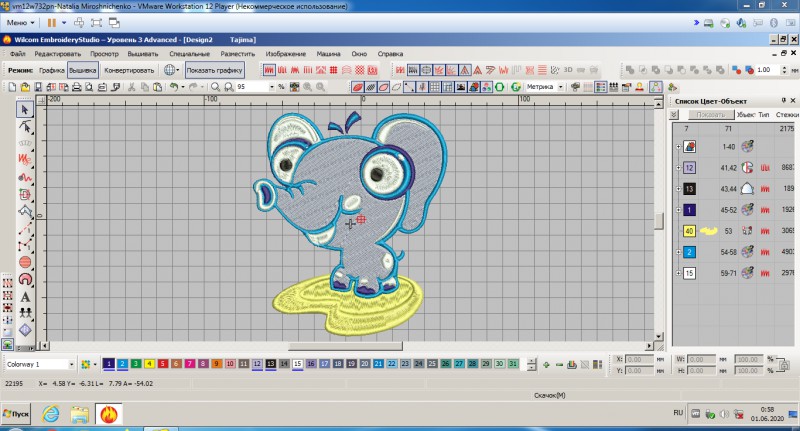Expand color 12 row in object list
This screenshot has height=431, width=800.
pos(678,167)
